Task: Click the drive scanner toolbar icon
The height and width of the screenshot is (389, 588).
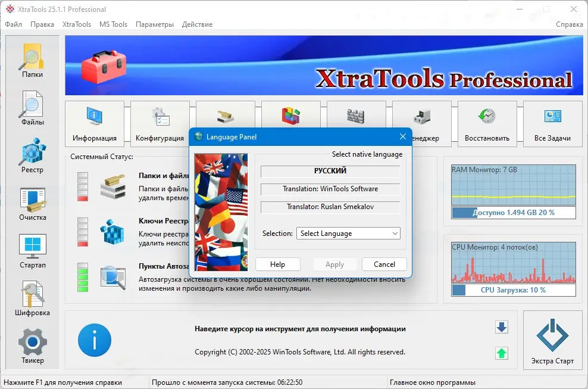Action: 226,116
